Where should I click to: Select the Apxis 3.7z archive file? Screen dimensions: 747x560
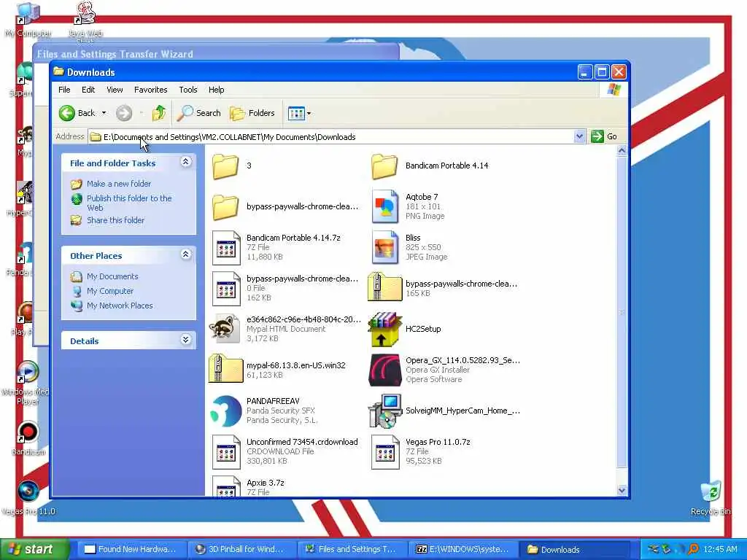click(x=226, y=486)
